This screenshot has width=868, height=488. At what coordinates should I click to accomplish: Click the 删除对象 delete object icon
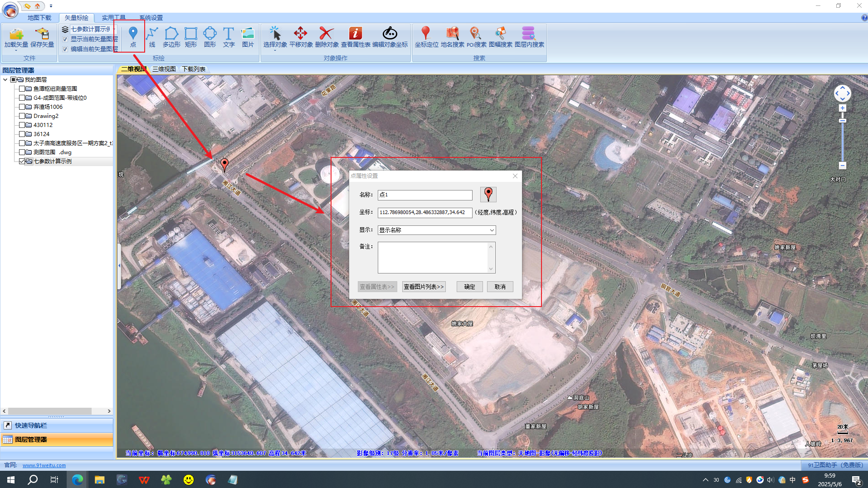(x=327, y=37)
